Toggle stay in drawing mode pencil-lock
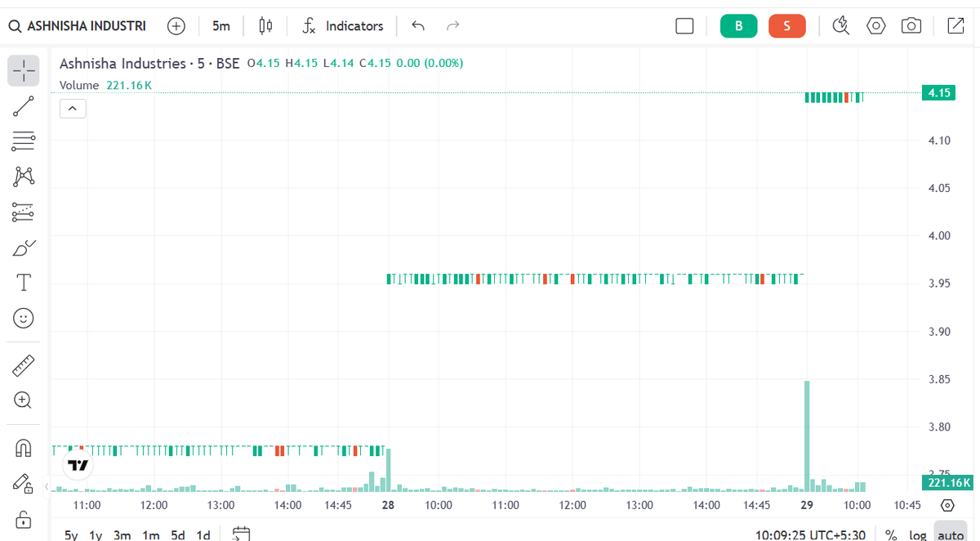980x541 pixels. 24,484
